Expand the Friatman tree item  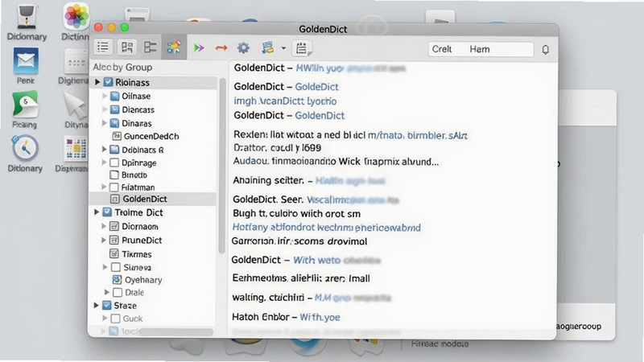[x=105, y=187]
